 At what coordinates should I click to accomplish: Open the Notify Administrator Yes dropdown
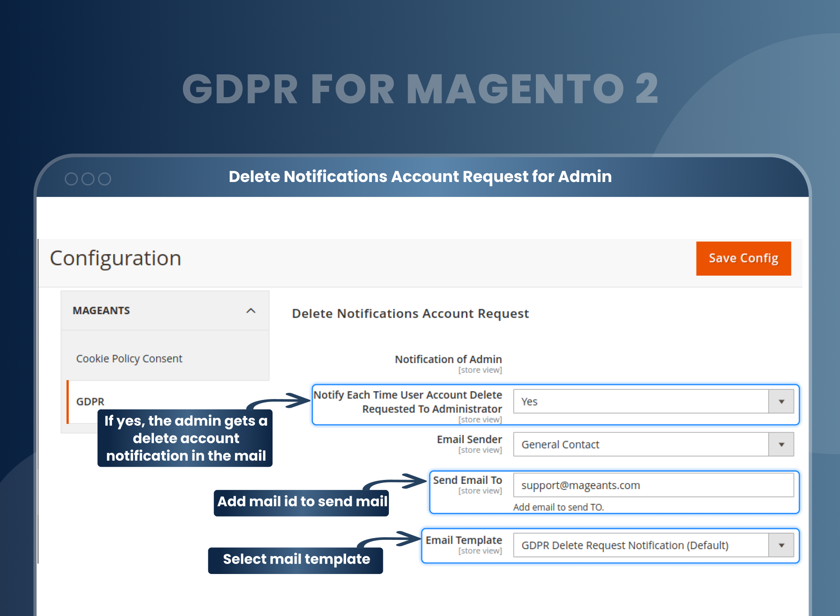[654, 401]
